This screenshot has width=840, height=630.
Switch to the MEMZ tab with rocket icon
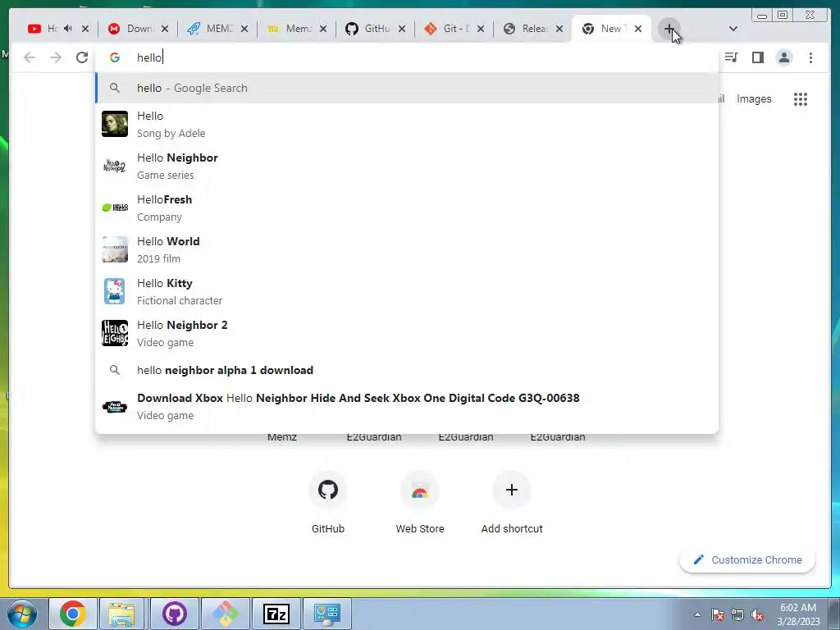pyautogui.click(x=211, y=29)
